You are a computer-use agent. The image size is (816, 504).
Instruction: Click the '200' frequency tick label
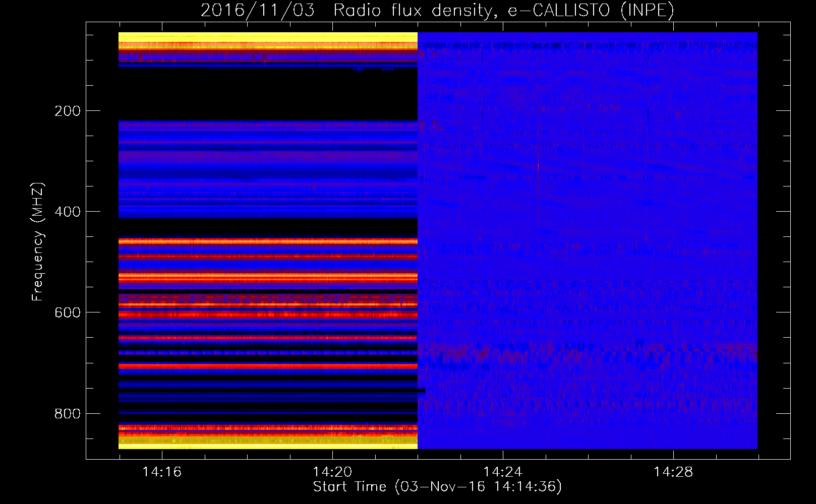(68, 111)
